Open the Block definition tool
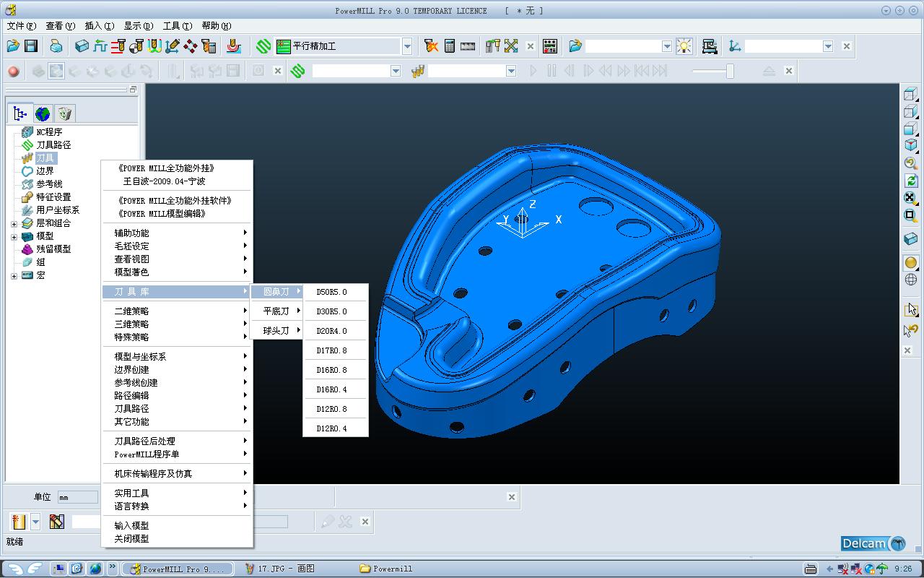924x578 pixels. click(82, 46)
